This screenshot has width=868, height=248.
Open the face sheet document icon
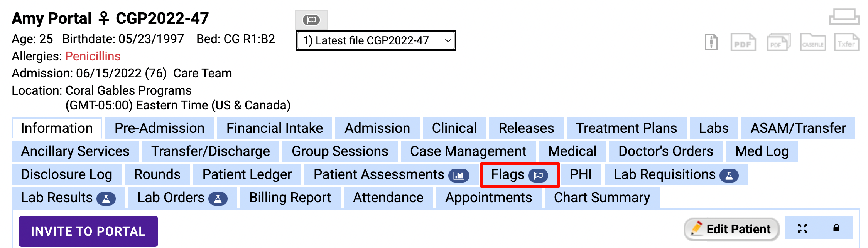click(712, 42)
